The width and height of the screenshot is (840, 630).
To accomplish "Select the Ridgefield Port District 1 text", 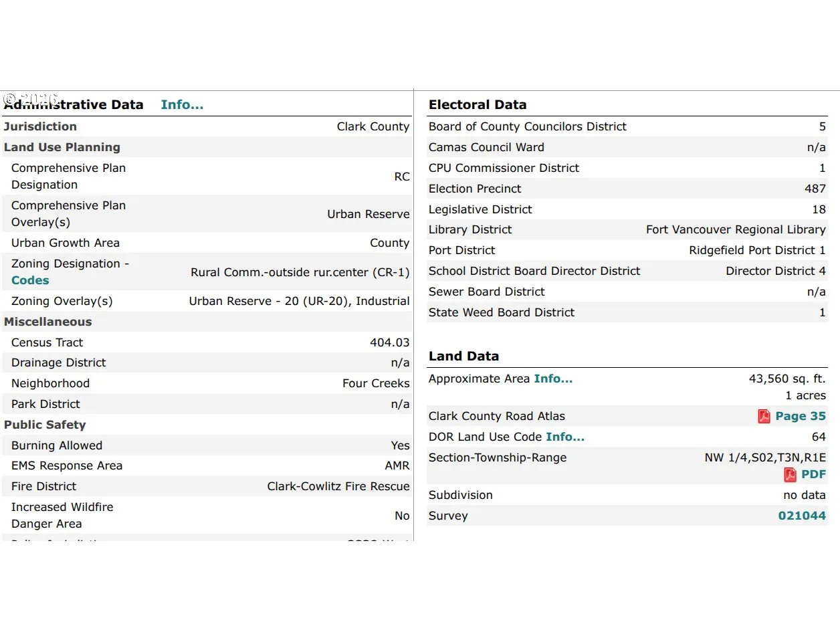I will pyautogui.click(x=757, y=250).
